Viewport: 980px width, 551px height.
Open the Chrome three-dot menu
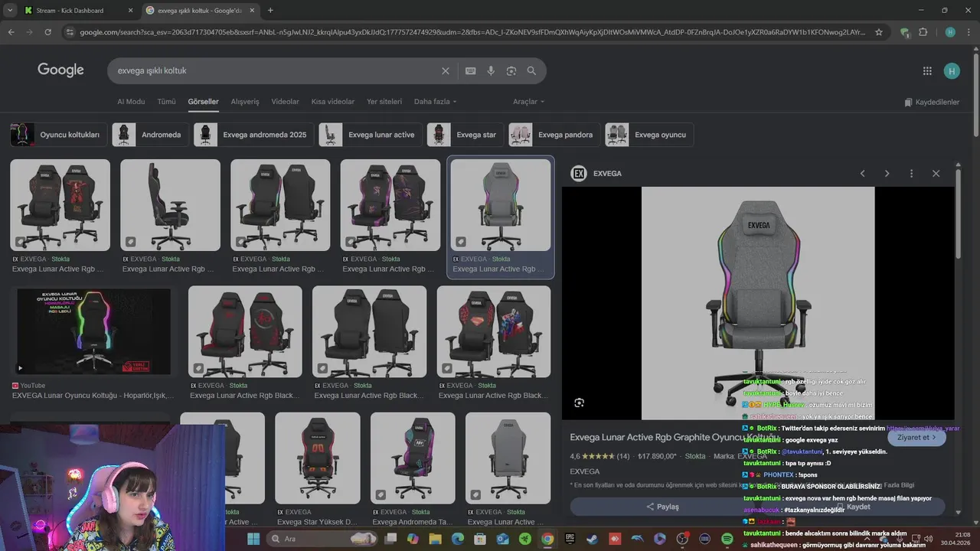tap(969, 32)
